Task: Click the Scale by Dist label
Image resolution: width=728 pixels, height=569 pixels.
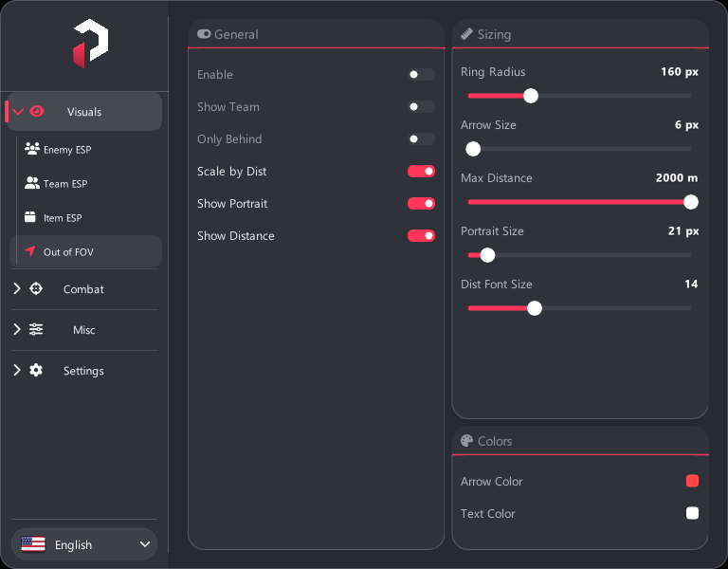Action: 231,172
